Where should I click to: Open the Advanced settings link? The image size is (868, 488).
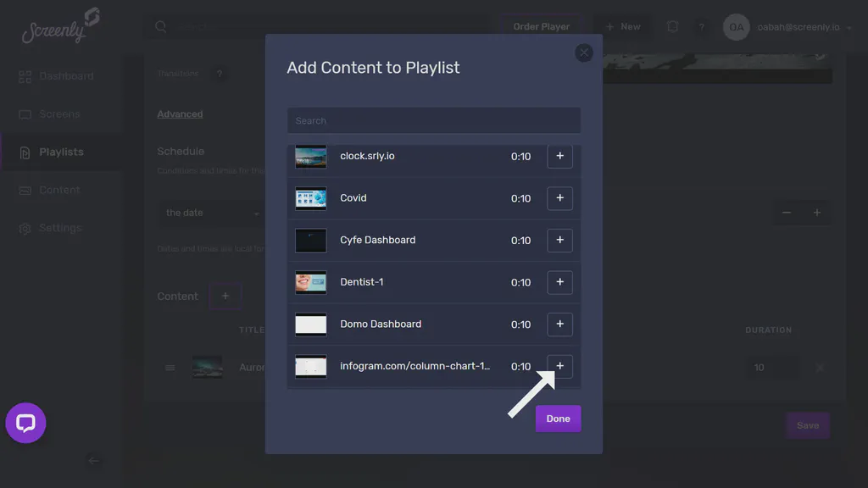tap(181, 114)
